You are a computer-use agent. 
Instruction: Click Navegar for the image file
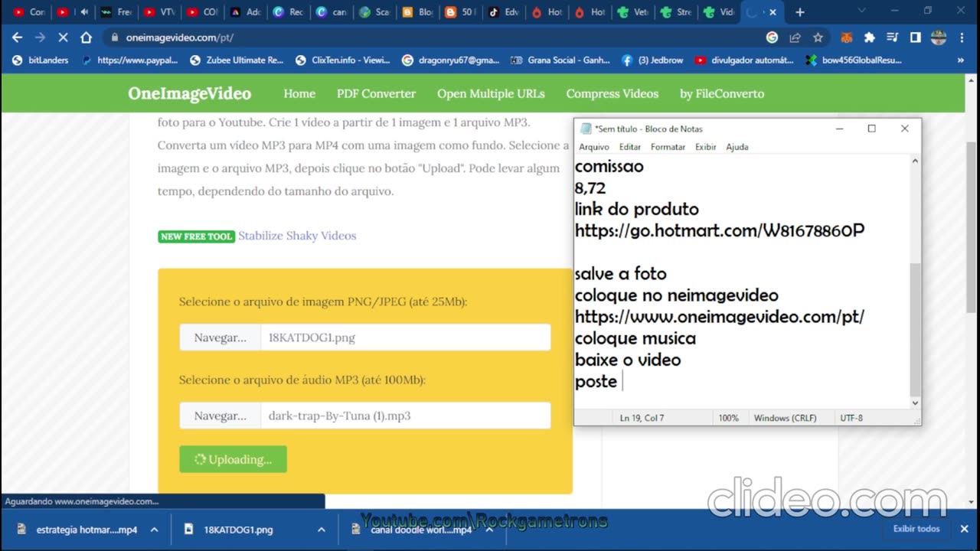point(220,337)
